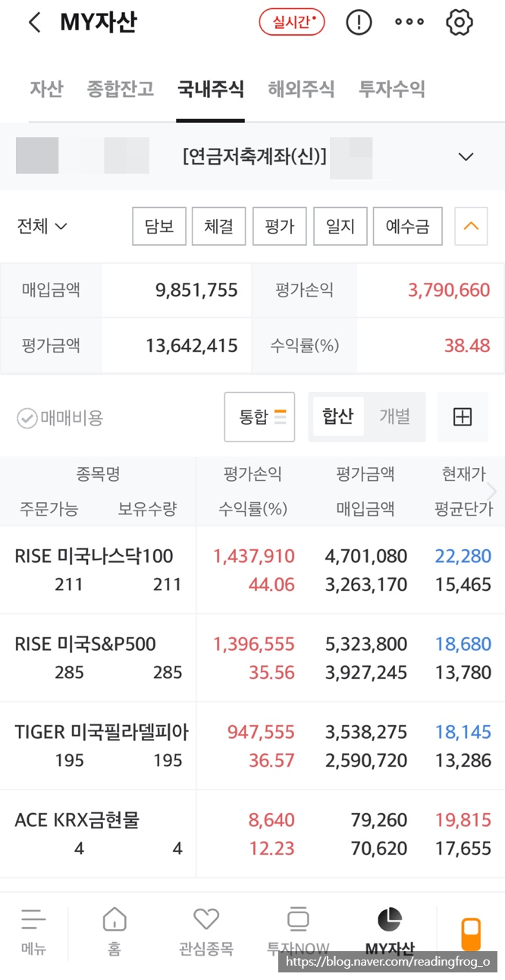Open the 메뉴 hamburger icon
The image size is (505, 980).
pyautogui.click(x=33, y=931)
